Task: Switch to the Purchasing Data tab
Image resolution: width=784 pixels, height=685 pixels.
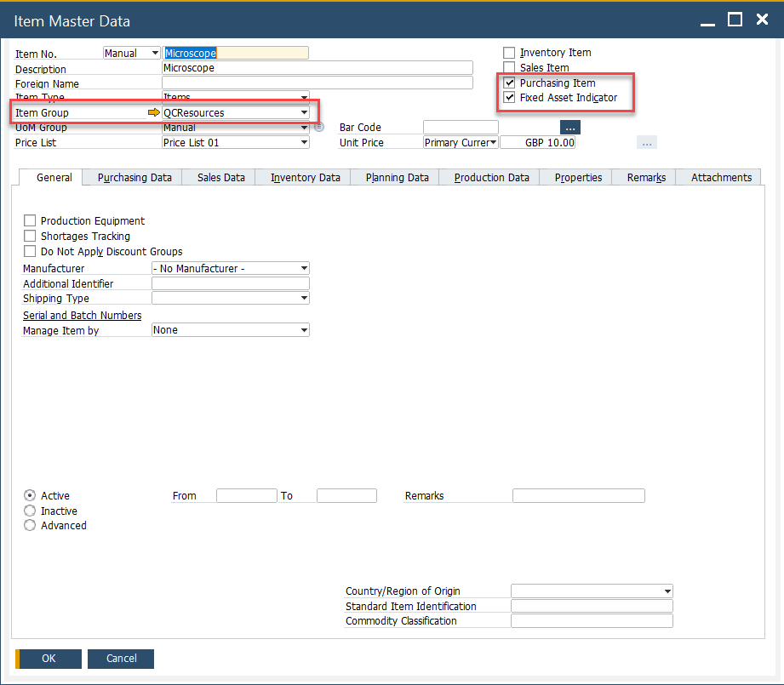Action: pyautogui.click(x=134, y=177)
